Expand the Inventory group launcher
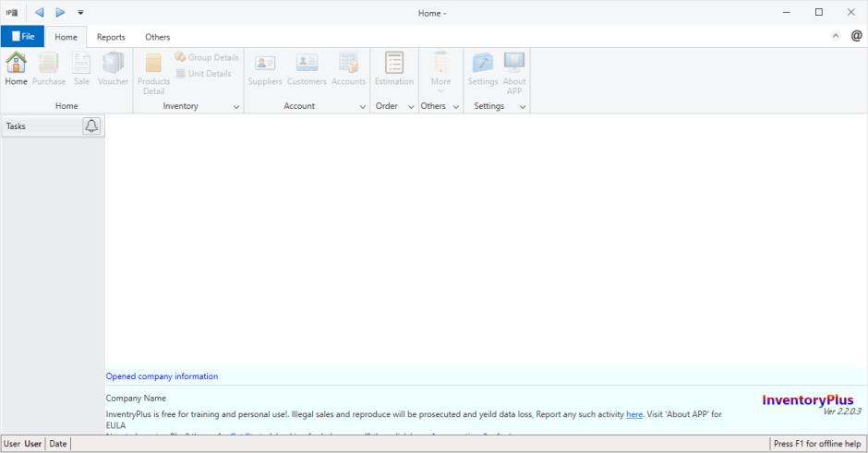The image size is (868, 453). [x=236, y=107]
